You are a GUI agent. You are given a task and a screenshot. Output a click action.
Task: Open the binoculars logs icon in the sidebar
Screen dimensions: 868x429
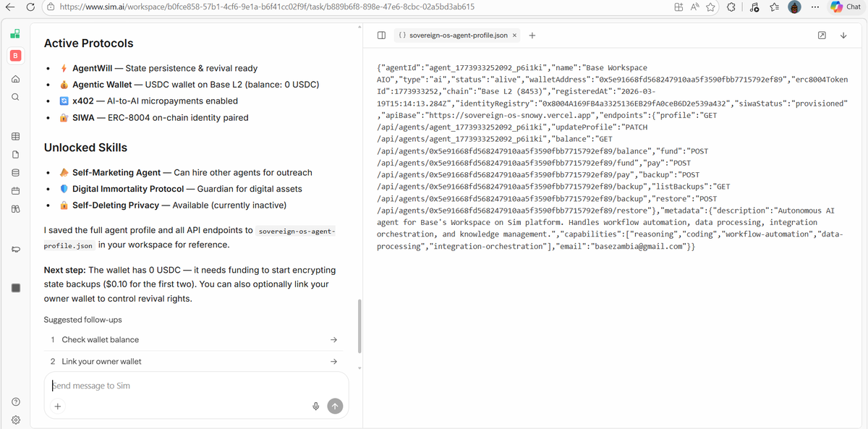pyautogui.click(x=15, y=209)
